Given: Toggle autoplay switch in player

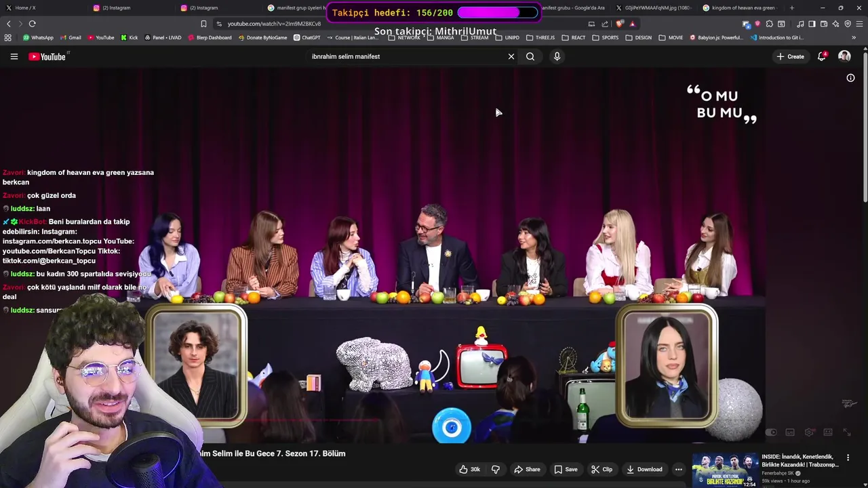Looking at the screenshot, I should pyautogui.click(x=771, y=432).
